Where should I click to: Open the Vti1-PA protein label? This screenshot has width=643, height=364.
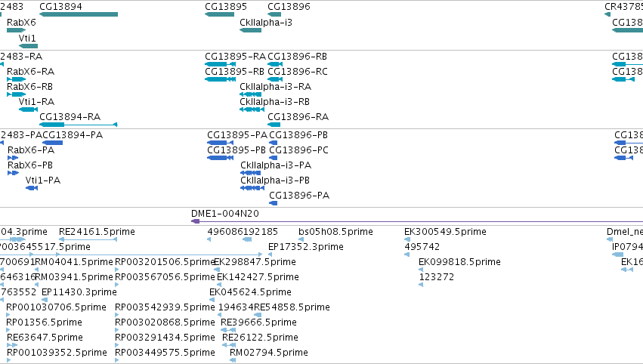(x=43, y=180)
